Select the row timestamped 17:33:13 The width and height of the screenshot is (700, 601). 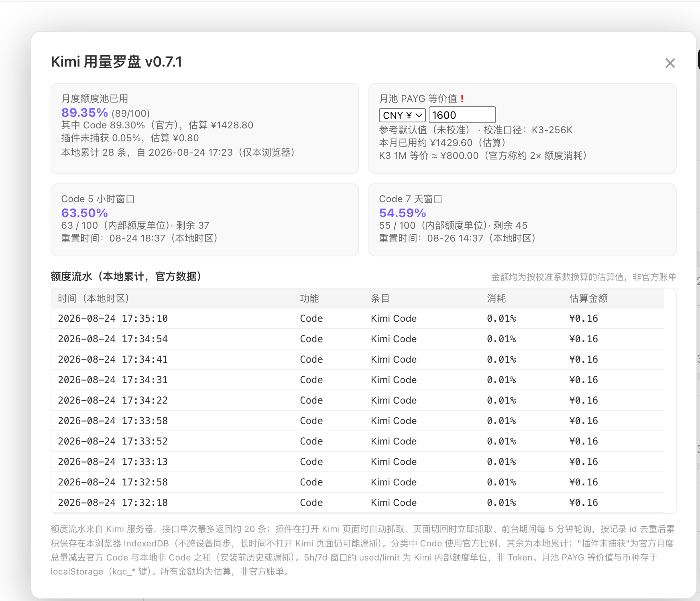point(357,462)
